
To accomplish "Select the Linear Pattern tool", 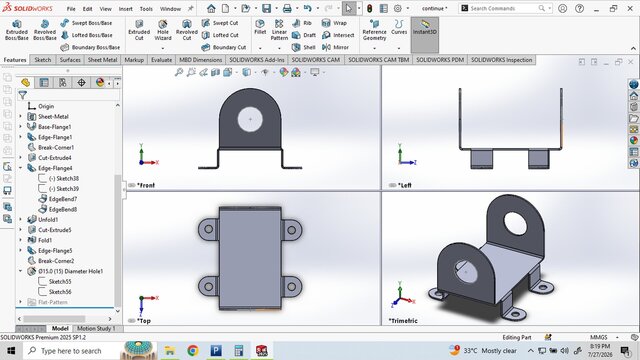I will coord(279,30).
